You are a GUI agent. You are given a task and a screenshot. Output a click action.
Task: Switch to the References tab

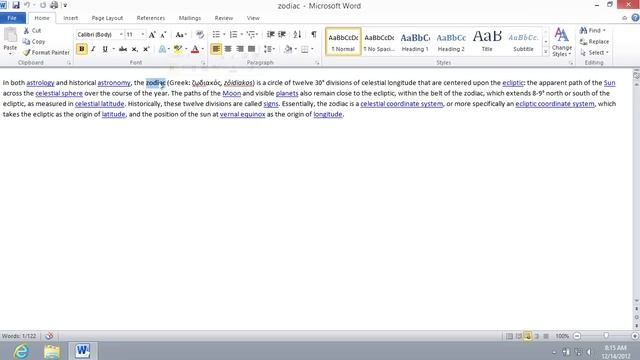point(151,18)
